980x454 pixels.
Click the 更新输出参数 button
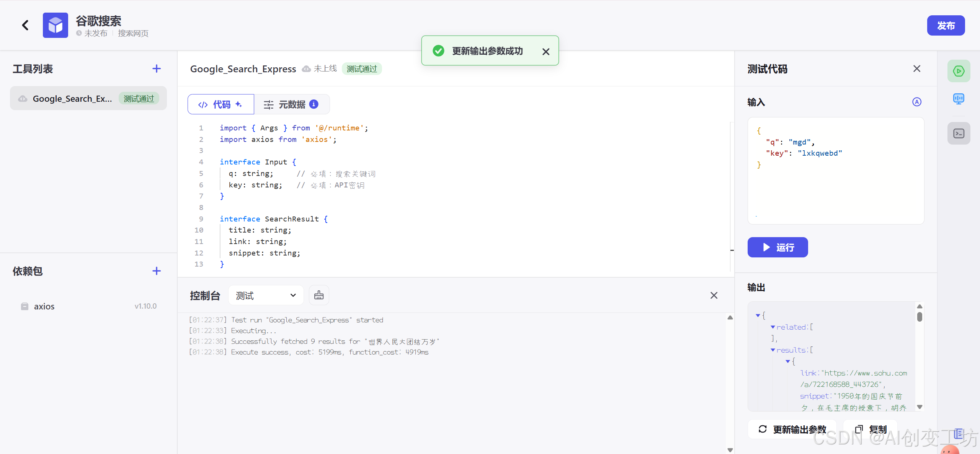pyautogui.click(x=792, y=429)
